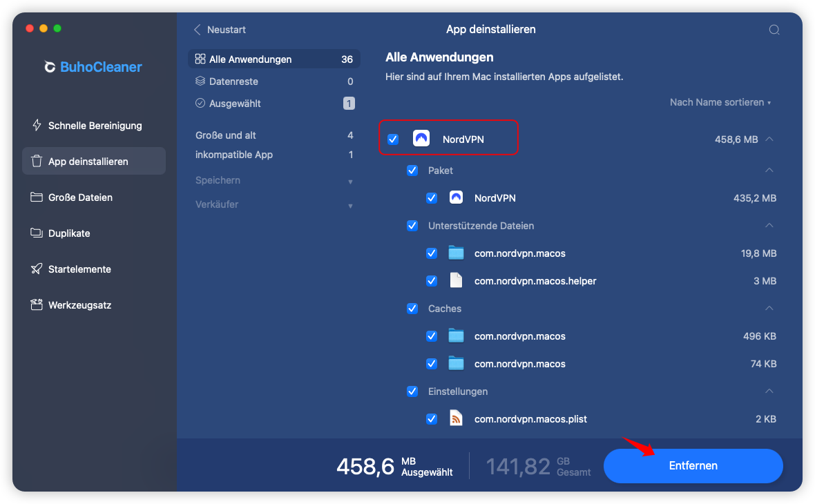Collapse the Caches section chevron
815x504 pixels.
[x=769, y=308]
